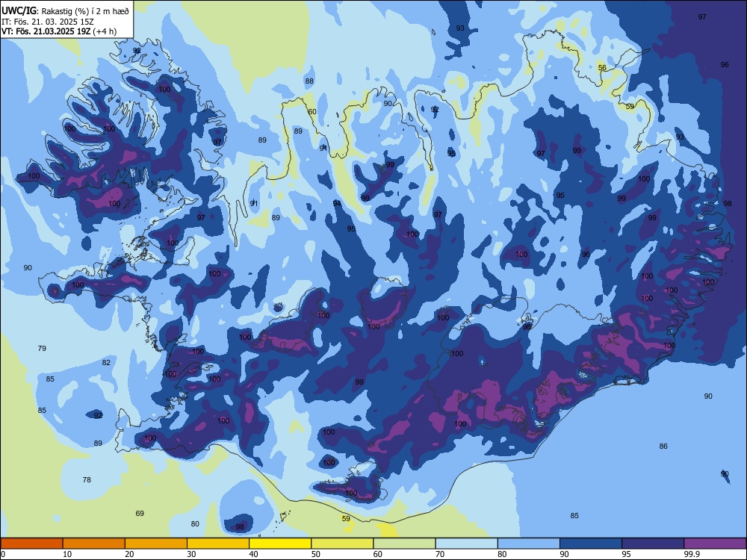Click the humidity value '94' on the map
The image size is (747, 560).
[338, 204]
